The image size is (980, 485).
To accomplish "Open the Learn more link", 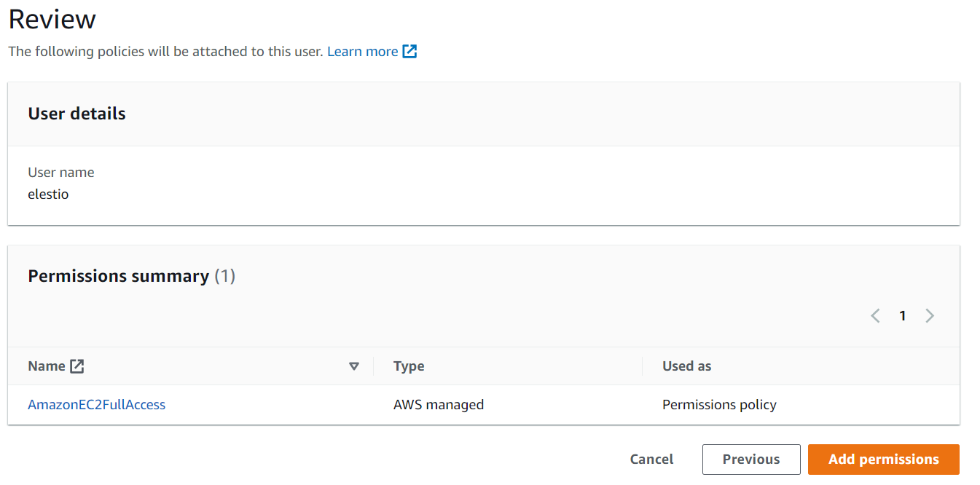I will pyautogui.click(x=362, y=52).
